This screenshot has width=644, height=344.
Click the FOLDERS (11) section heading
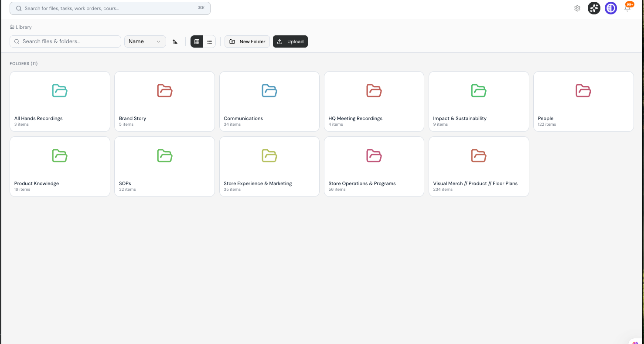coord(24,64)
